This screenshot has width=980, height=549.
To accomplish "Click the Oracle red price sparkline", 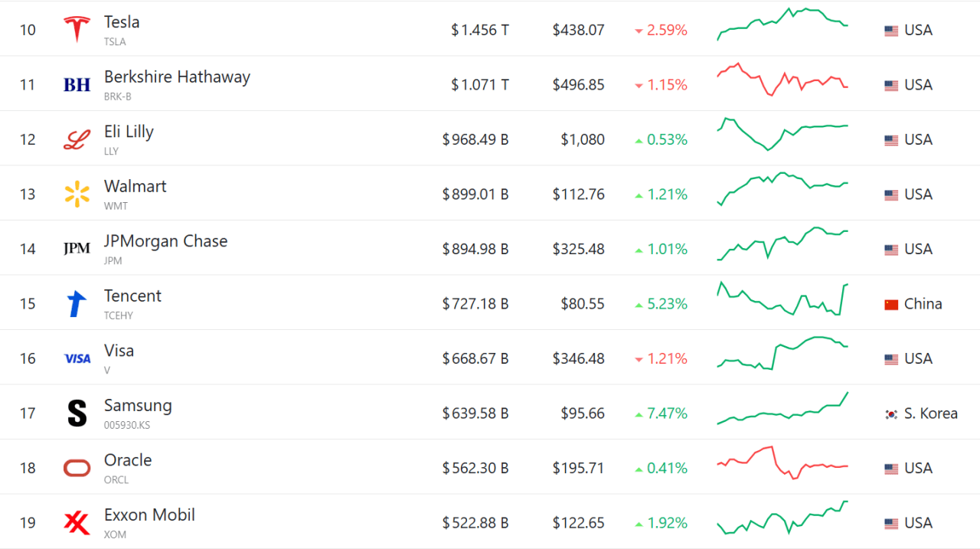I will 782,462.
